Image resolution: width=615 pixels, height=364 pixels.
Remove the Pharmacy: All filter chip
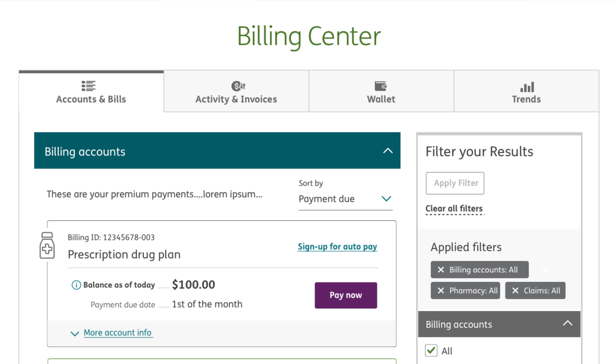[441, 291]
